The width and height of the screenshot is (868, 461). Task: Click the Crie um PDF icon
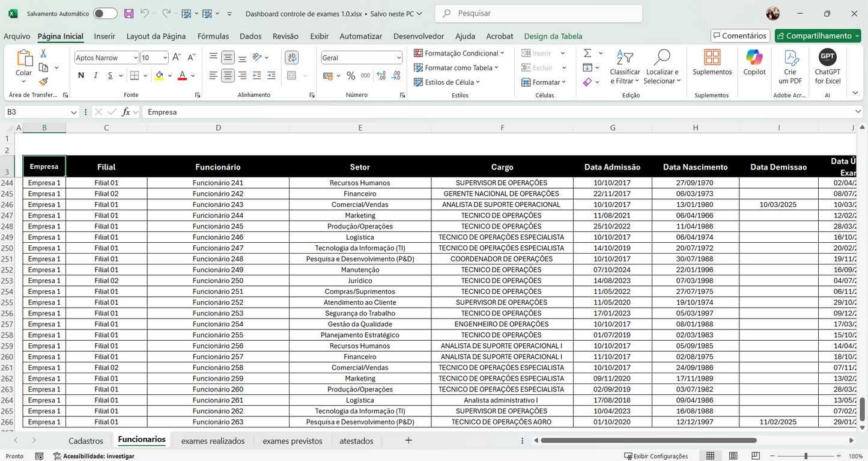click(x=791, y=66)
